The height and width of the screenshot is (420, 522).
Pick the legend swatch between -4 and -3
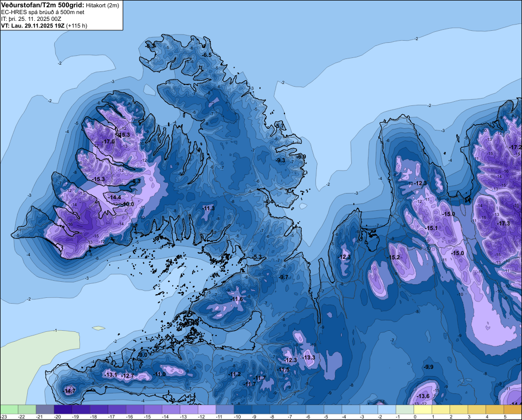click(351, 410)
